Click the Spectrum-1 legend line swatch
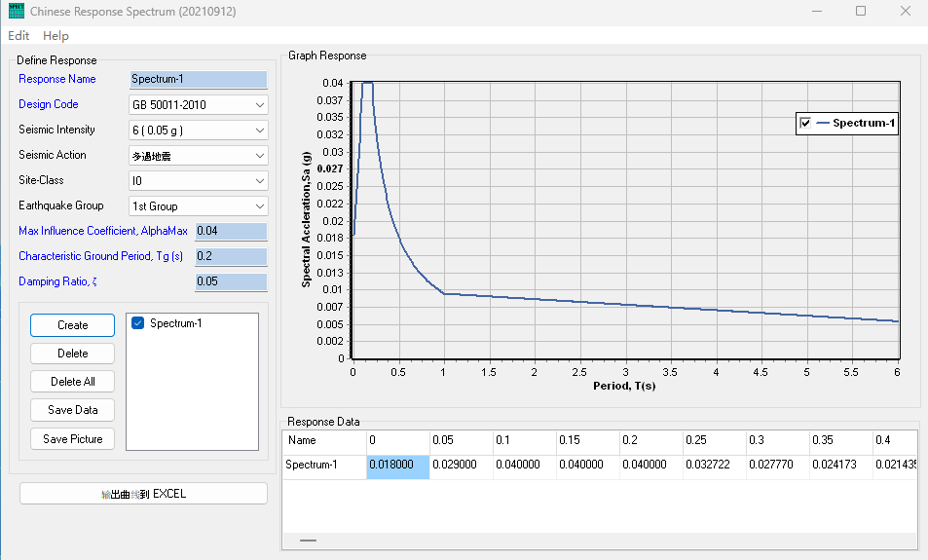The width and height of the screenshot is (928, 560). click(823, 123)
